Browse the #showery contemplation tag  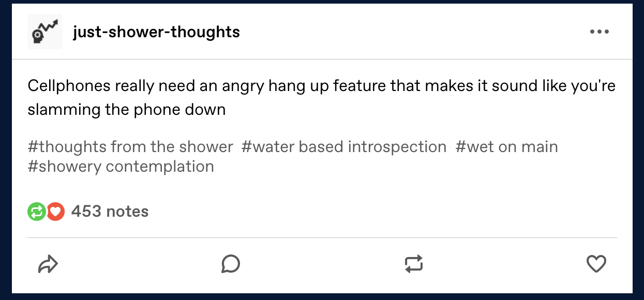(x=121, y=167)
